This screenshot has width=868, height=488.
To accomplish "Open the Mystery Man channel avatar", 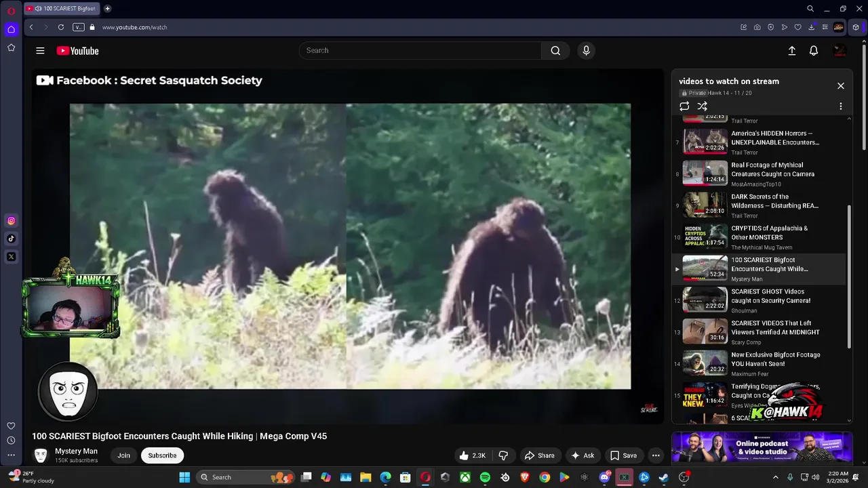I will pos(41,455).
